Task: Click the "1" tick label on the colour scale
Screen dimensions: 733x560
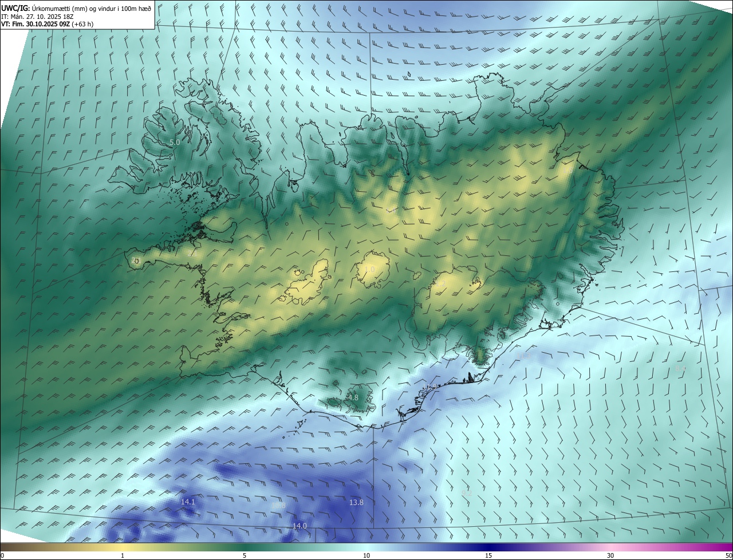Action: (123, 555)
